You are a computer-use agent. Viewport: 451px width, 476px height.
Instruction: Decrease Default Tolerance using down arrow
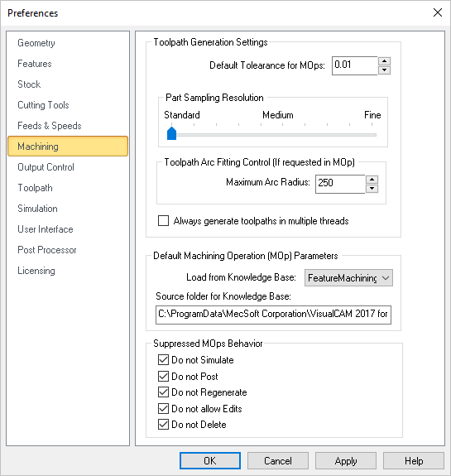[384, 70]
